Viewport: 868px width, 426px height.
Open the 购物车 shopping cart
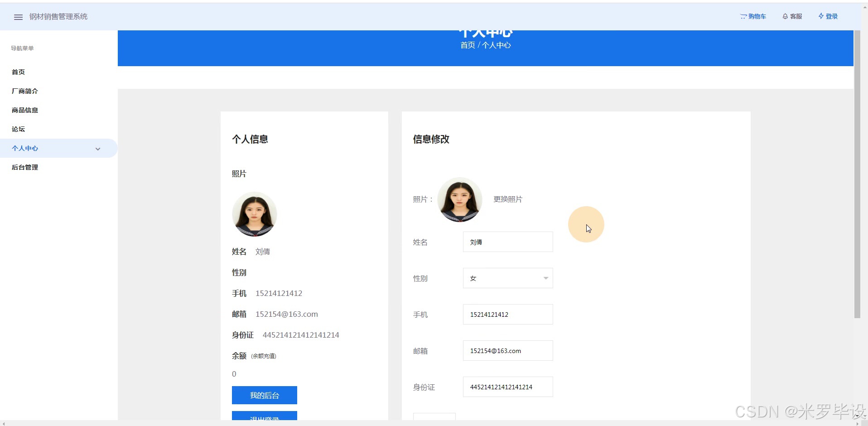click(757, 16)
